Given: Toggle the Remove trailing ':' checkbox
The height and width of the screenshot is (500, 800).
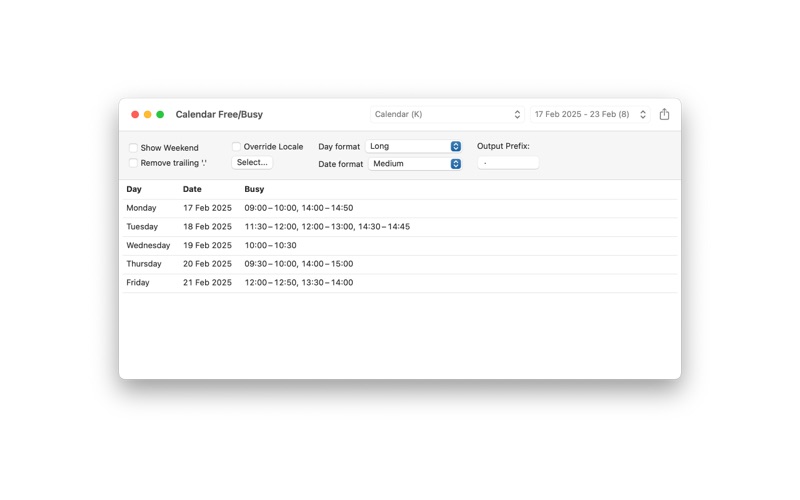Looking at the screenshot, I should (x=133, y=163).
